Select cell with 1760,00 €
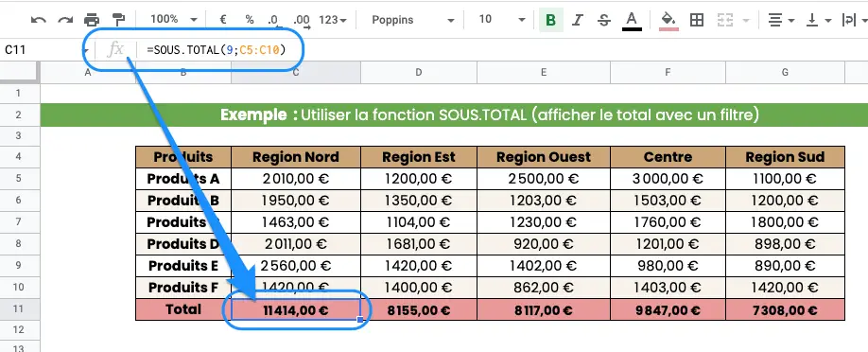 pyautogui.click(x=668, y=222)
